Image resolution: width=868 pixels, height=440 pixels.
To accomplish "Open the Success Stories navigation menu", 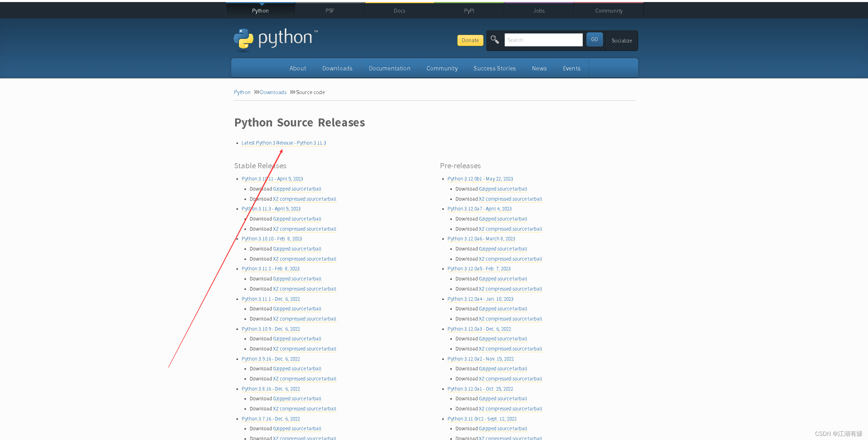I will pyautogui.click(x=495, y=68).
